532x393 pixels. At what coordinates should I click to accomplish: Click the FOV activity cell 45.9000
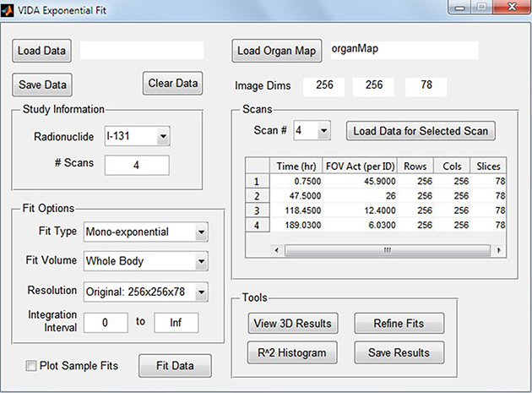point(360,182)
